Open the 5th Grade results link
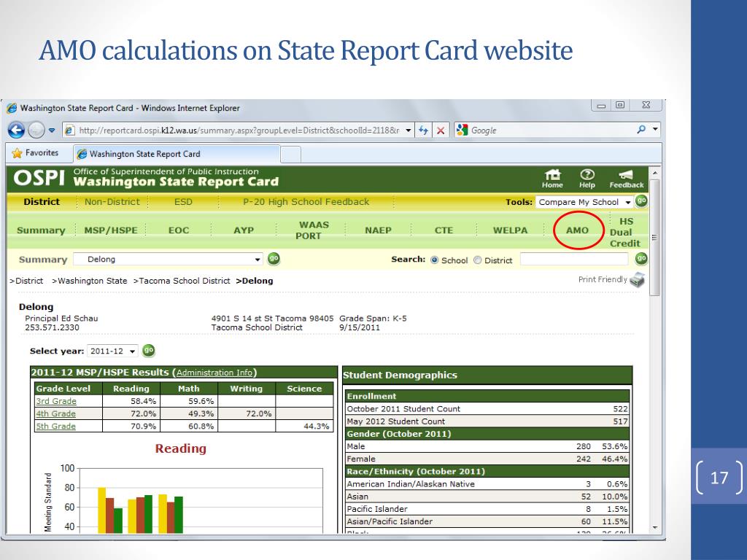The image size is (747, 560). pos(55,426)
